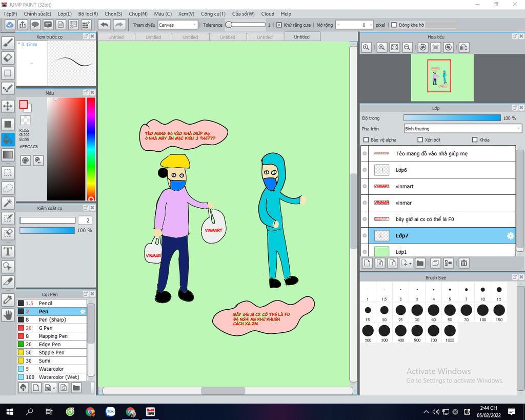Open Windows Start menu
This screenshot has height=420, width=525.
pyautogui.click(x=9, y=412)
